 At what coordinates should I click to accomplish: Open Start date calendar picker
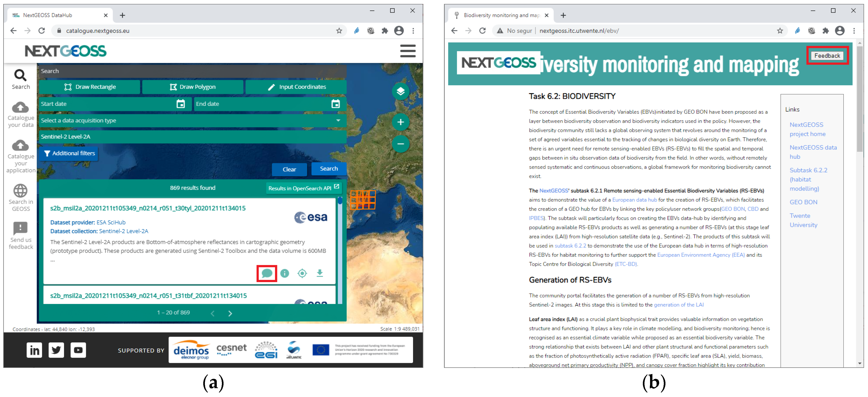181,104
